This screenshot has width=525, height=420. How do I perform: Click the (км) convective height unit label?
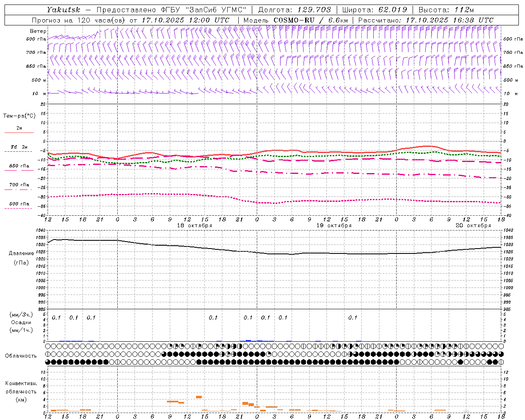(21, 399)
